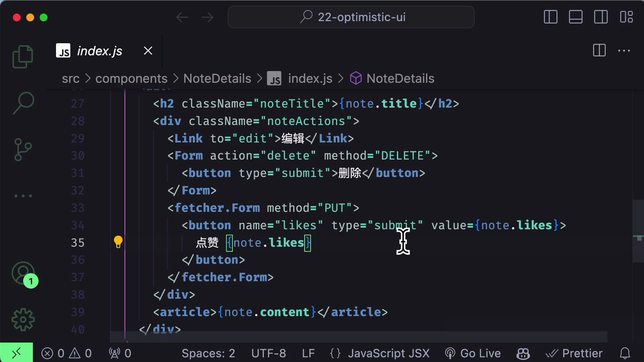Open Settings via the gear icon
The image size is (644, 362).
point(22,319)
